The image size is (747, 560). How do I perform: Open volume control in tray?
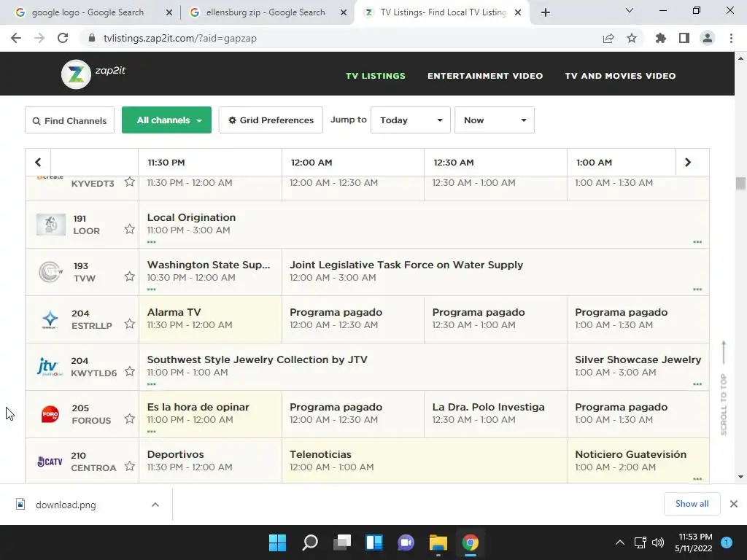click(658, 542)
